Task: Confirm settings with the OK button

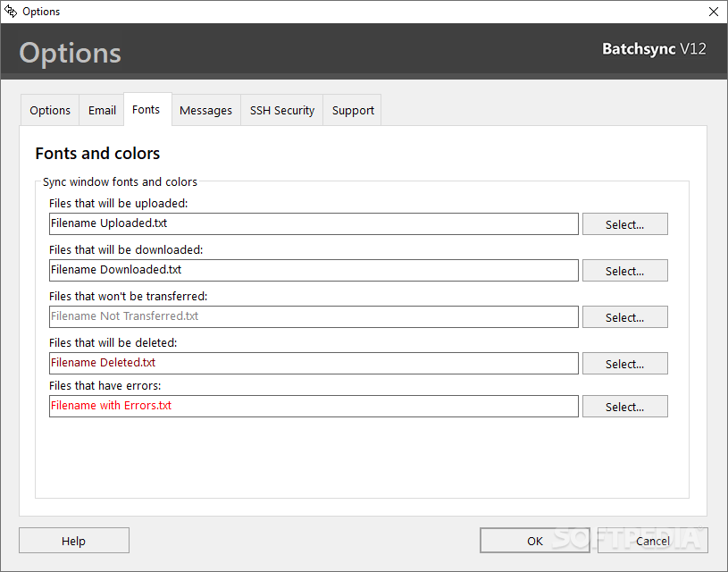Action: point(535,541)
